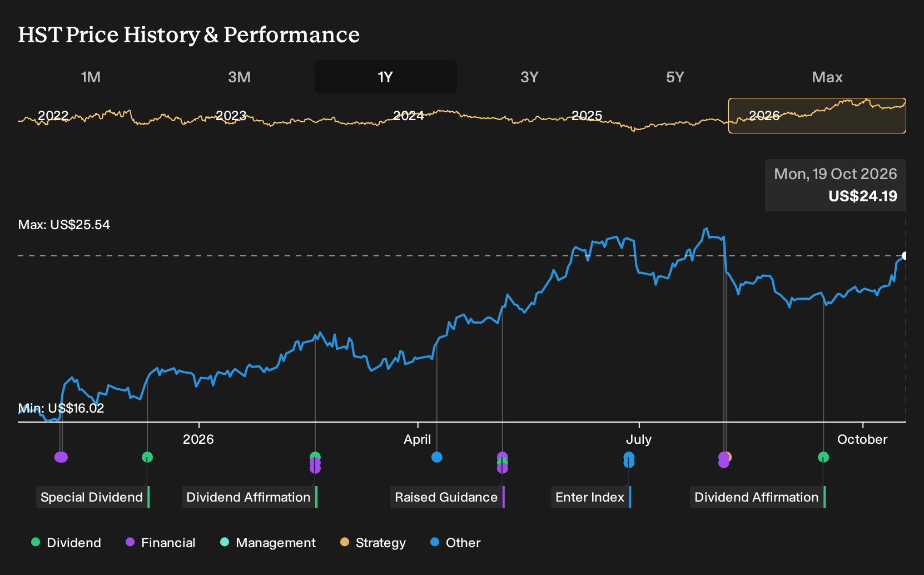Choose the 1Y range tab

[x=385, y=77]
